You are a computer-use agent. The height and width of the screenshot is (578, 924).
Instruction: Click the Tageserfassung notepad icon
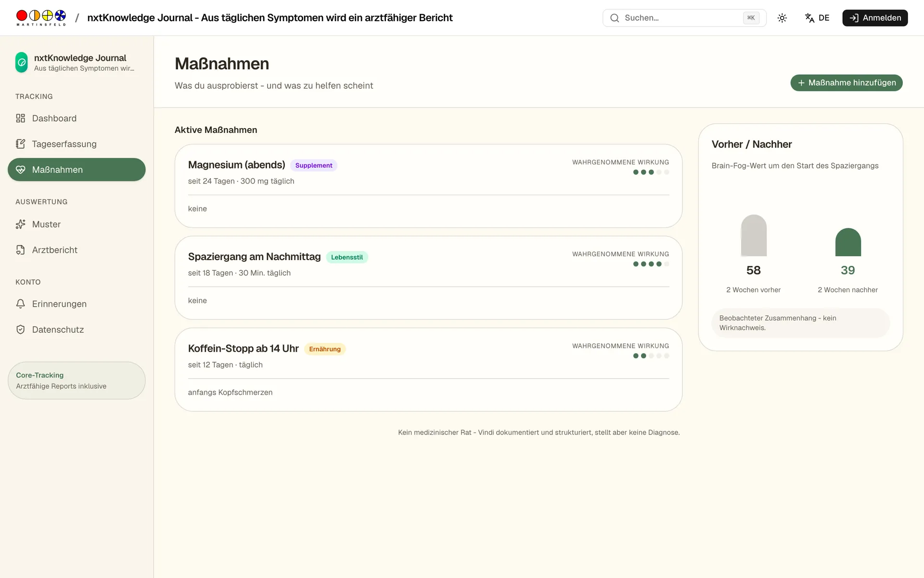click(x=20, y=144)
